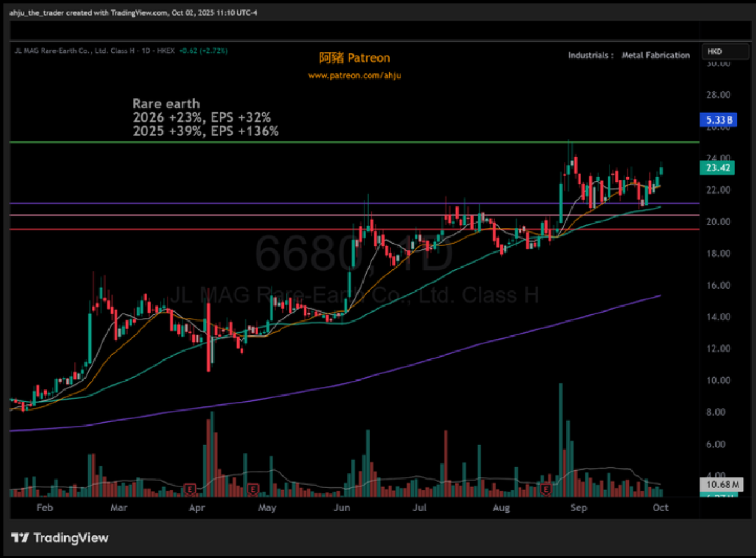Click the earnings marker before May
Image resolution: width=756 pixels, height=558 pixels.
coord(253,490)
